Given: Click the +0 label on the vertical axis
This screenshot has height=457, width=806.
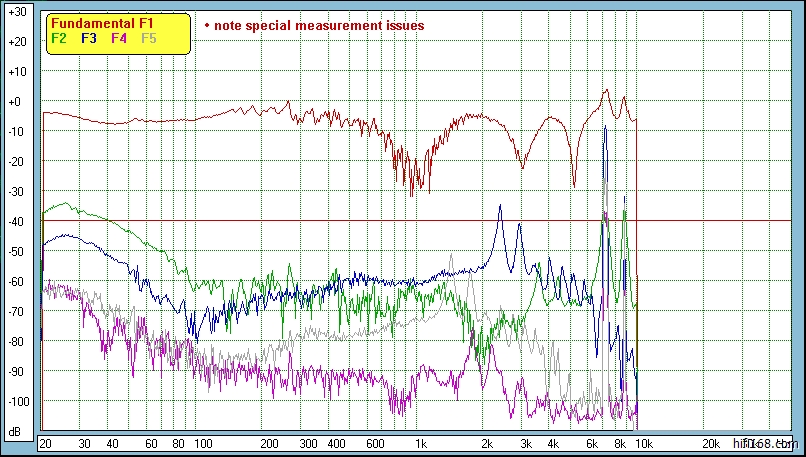Looking at the screenshot, I should (x=15, y=102).
